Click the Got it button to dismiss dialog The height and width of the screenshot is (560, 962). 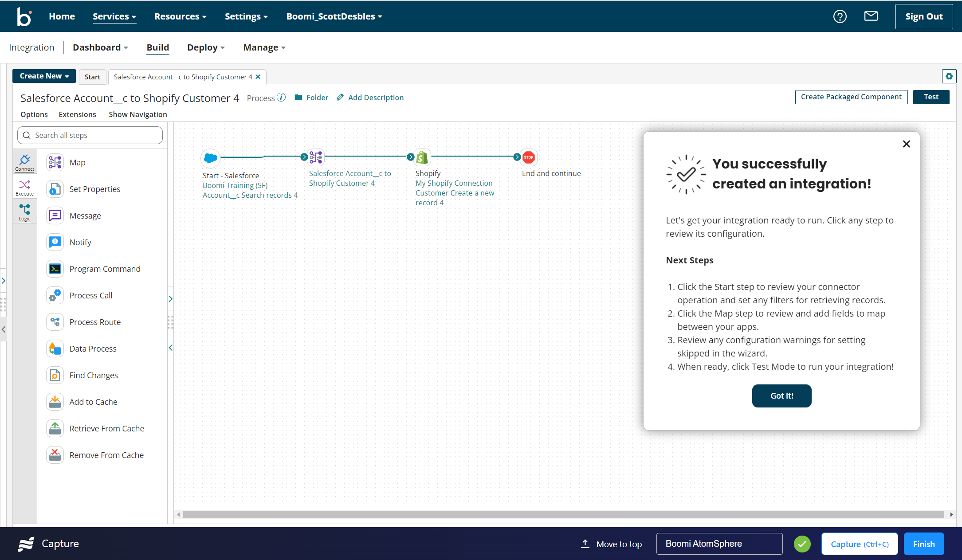pyautogui.click(x=781, y=396)
